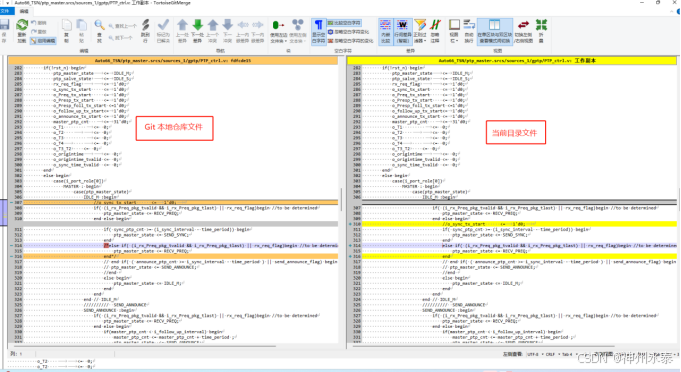Screen dimensions: 681x372
Task: Click the 粘贴 paste icon
Action: [81, 30]
